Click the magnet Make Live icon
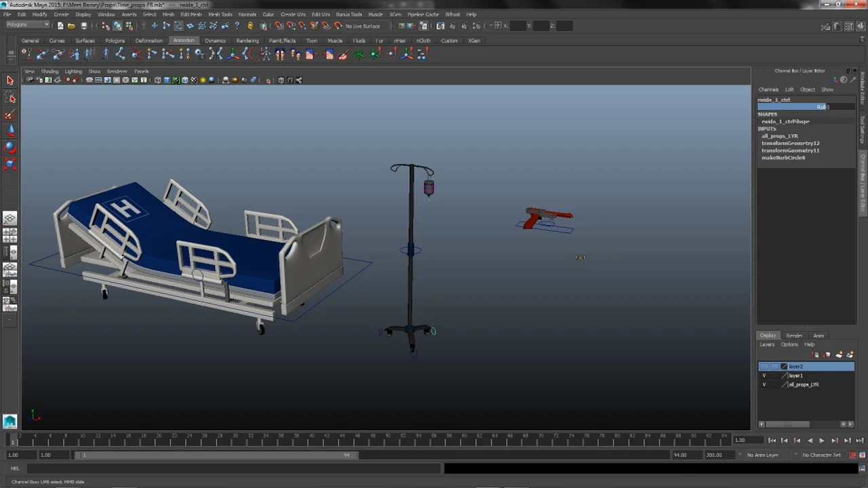Viewport: 868px width, 488px height. point(338,26)
